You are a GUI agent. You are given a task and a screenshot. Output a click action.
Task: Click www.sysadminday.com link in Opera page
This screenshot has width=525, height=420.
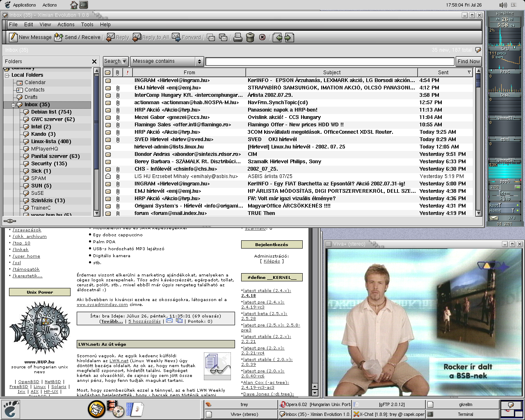pyautogui.click(x=102, y=304)
